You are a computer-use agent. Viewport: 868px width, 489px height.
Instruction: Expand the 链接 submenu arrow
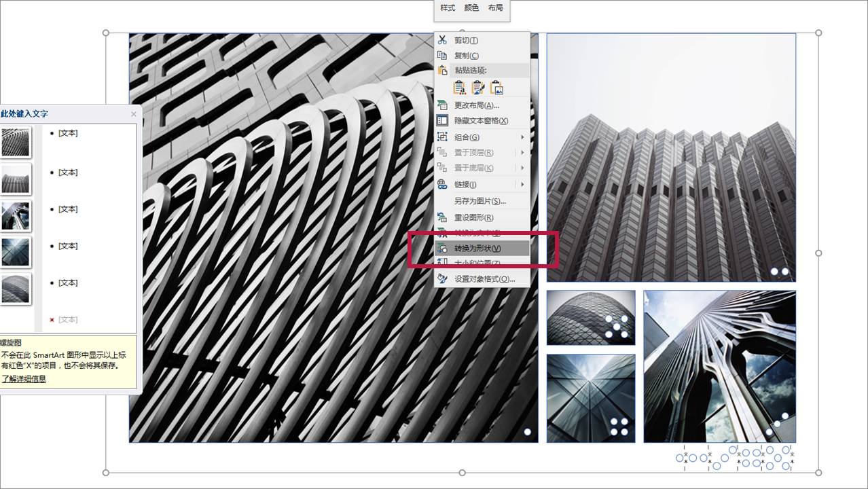tap(522, 185)
